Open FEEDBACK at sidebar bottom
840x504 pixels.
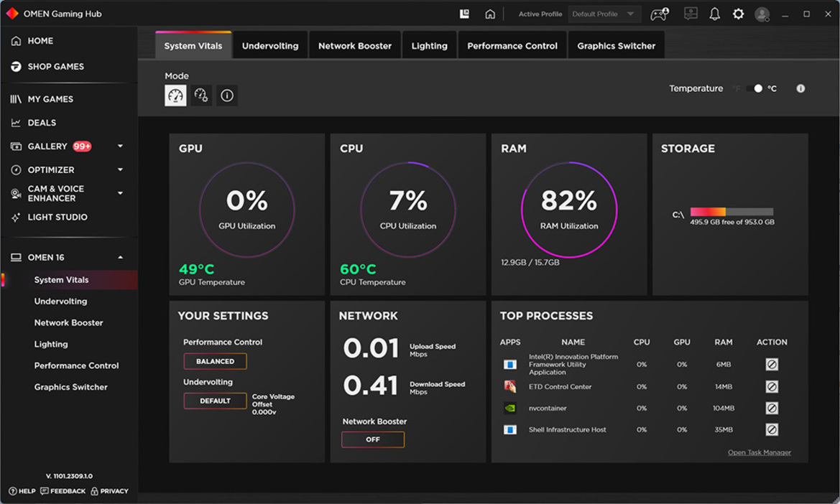coord(63,490)
